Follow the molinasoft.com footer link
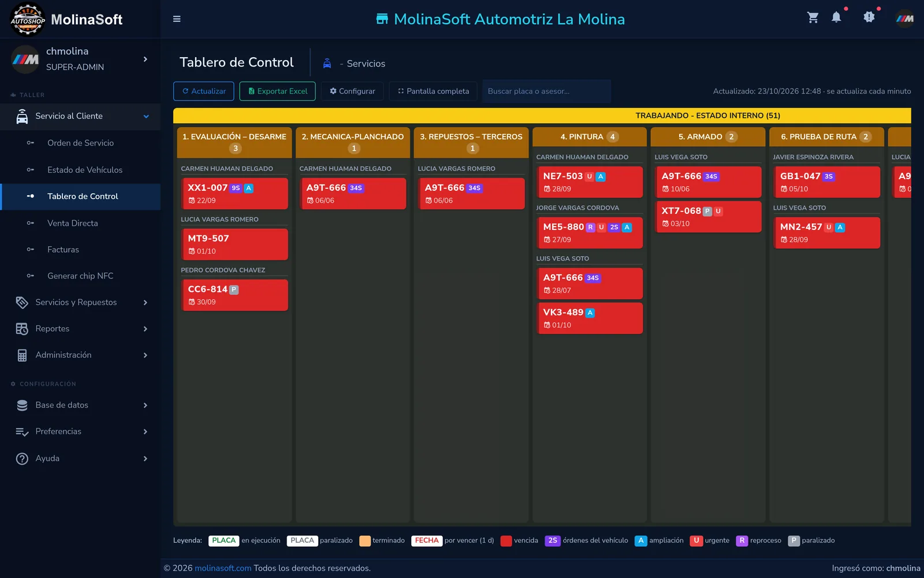 point(223,568)
